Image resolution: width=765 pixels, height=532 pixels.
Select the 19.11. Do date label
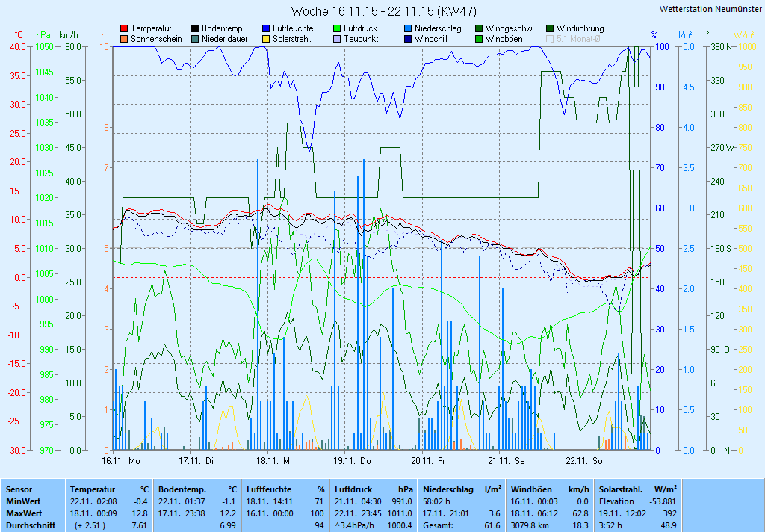(353, 461)
